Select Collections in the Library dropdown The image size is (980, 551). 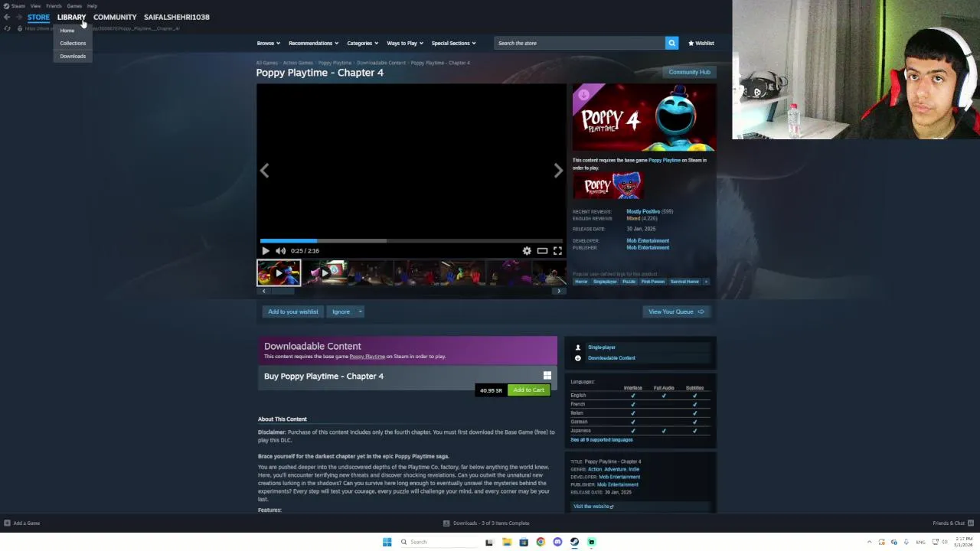pyautogui.click(x=73, y=43)
